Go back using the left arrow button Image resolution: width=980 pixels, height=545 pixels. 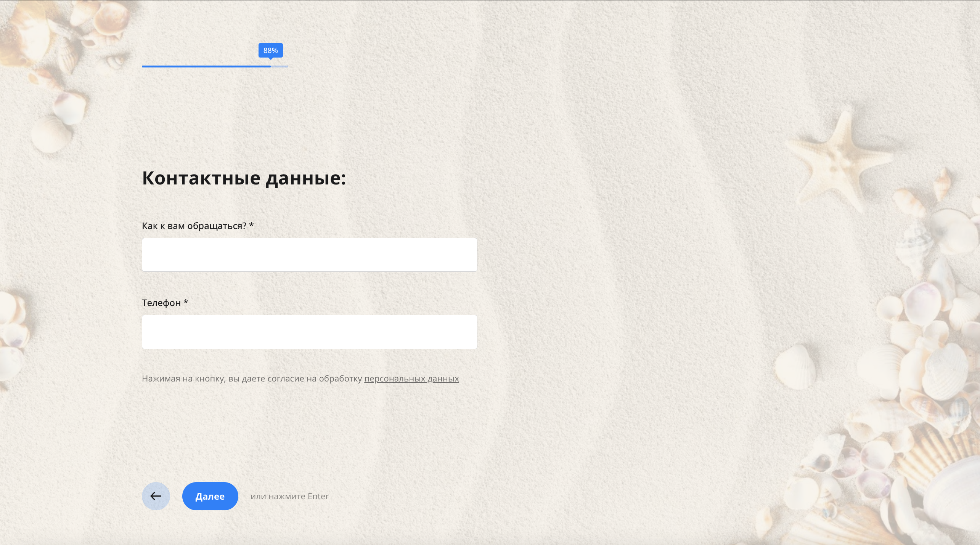pyautogui.click(x=156, y=496)
